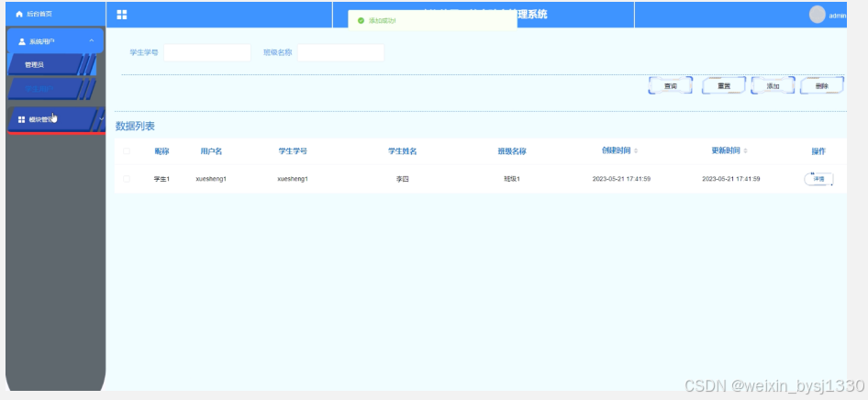Click the sort arrows next to 更新时间

point(745,151)
